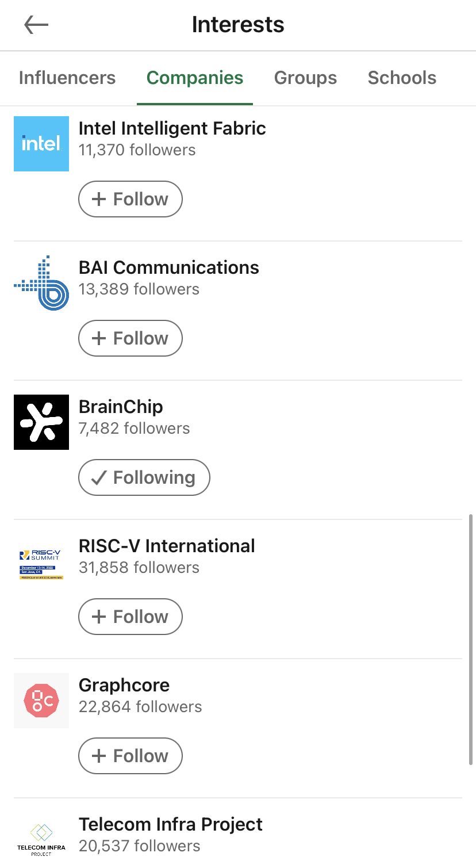
Task: Open the BrainChip company logo
Action: [41, 422]
